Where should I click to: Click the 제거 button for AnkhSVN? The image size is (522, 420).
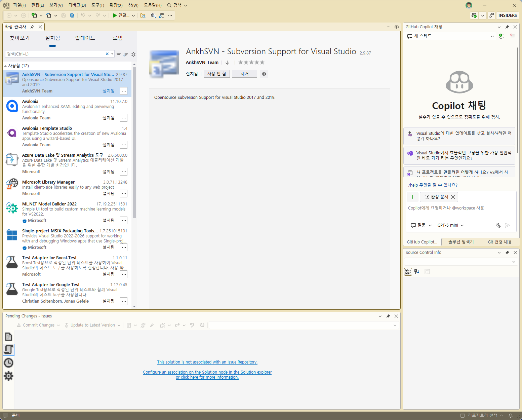click(x=244, y=74)
